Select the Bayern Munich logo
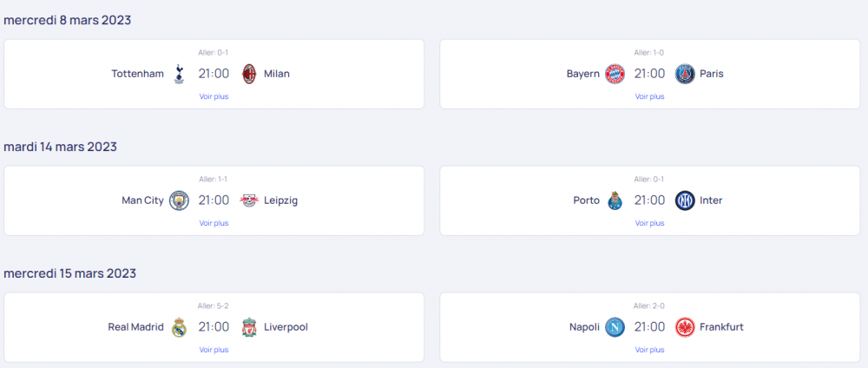Image resolution: width=868 pixels, height=368 pixels. point(615,74)
